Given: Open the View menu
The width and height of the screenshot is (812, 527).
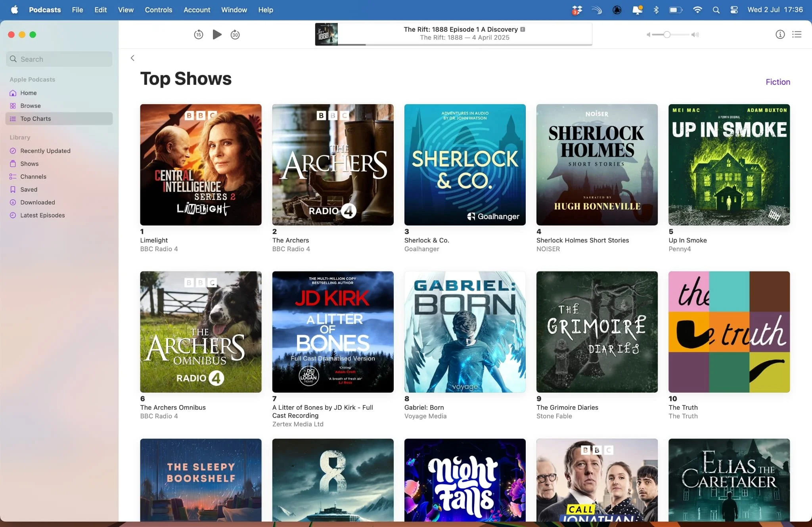Looking at the screenshot, I should (126, 10).
